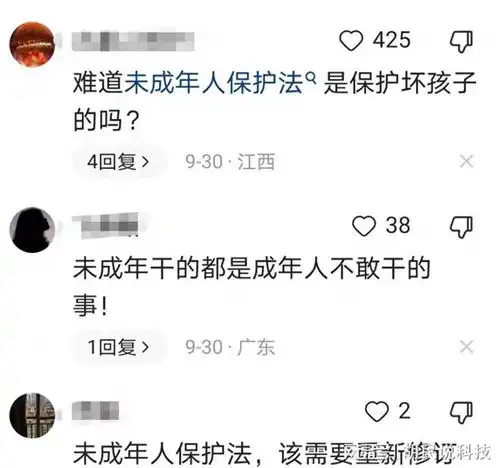
Task: Tap the thumbs-down on the third comment
Action: (x=461, y=412)
